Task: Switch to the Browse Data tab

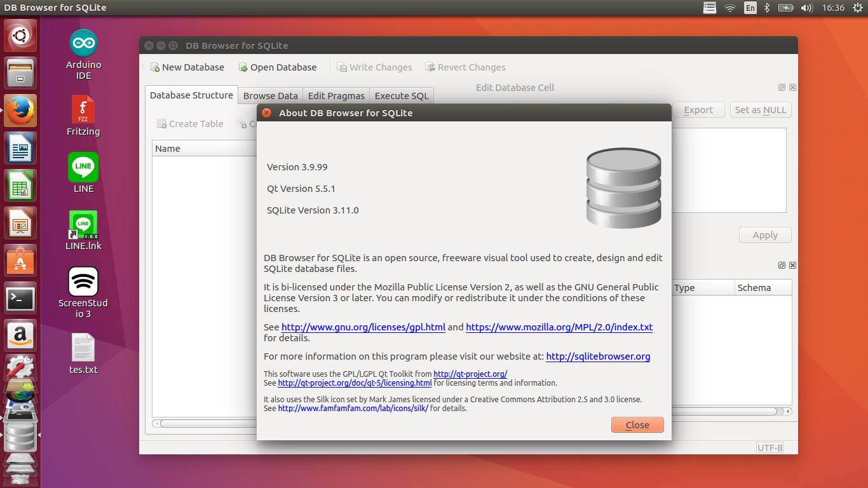Action: (x=270, y=96)
